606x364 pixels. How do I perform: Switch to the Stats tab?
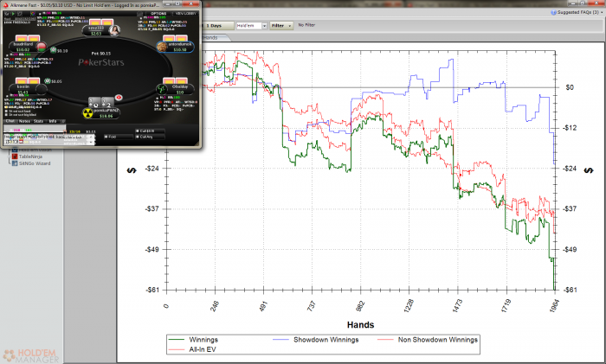[x=38, y=121]
